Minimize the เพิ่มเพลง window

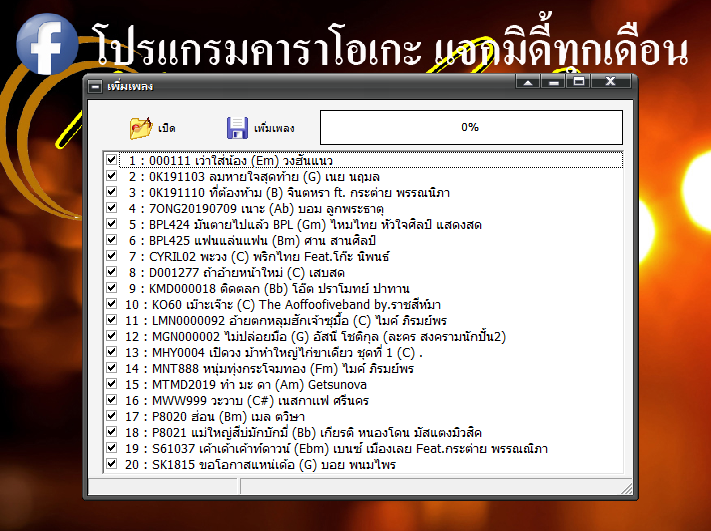click(x=553, y=82)
